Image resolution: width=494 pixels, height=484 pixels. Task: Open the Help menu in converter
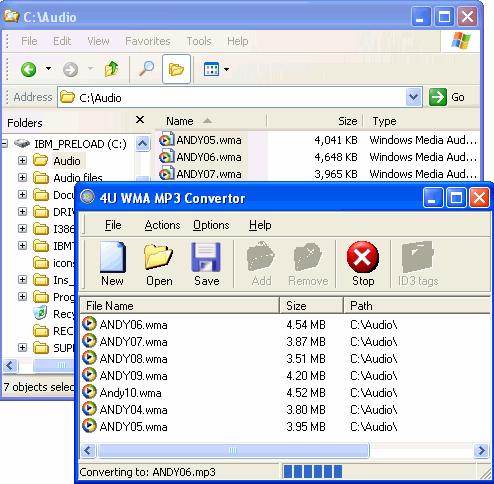tap(260, 225)
